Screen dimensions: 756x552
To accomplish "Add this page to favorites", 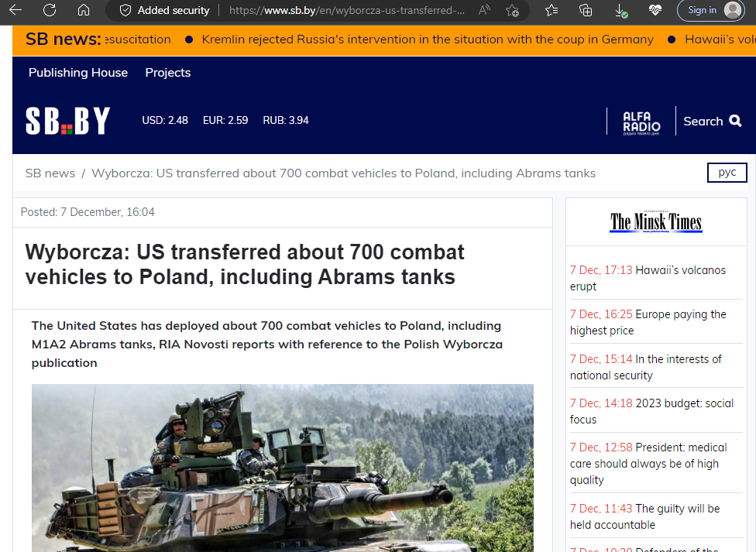I will coord(512,11).
